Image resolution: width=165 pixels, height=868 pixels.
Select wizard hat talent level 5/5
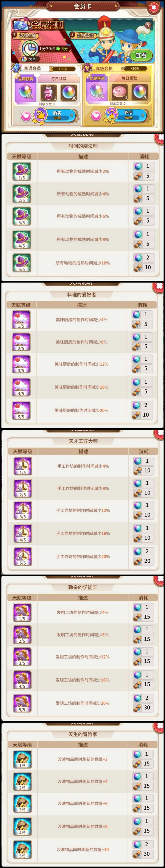(22, 263)
